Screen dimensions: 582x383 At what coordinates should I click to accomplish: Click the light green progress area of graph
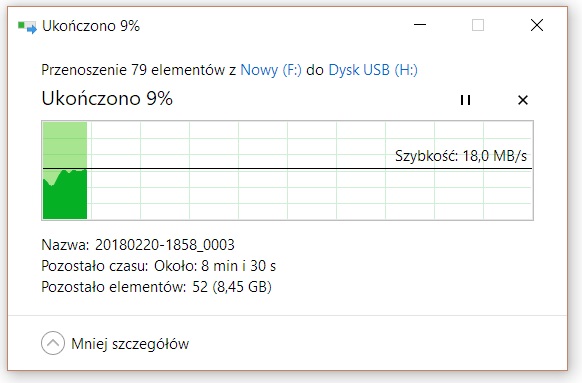(x=65, y=145)
